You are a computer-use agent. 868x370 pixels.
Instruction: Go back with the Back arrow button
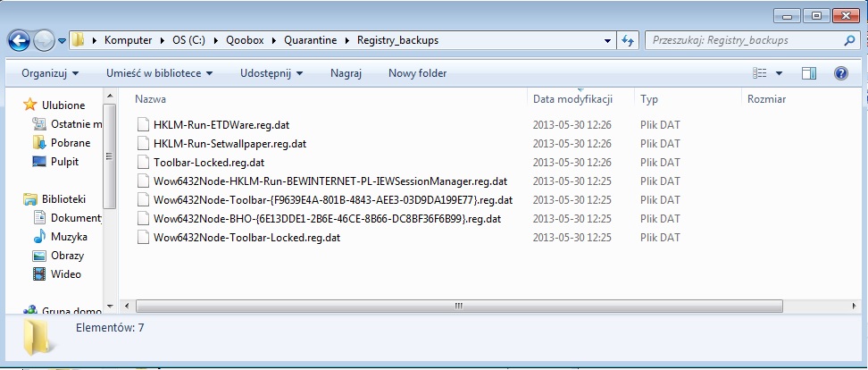tap(20, 40)
